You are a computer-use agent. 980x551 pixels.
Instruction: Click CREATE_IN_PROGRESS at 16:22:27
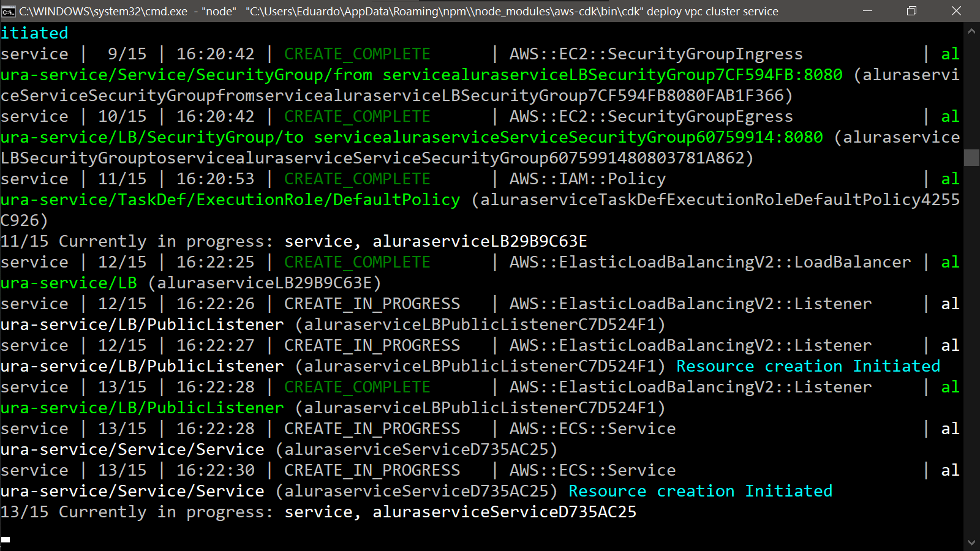point(372,345)
